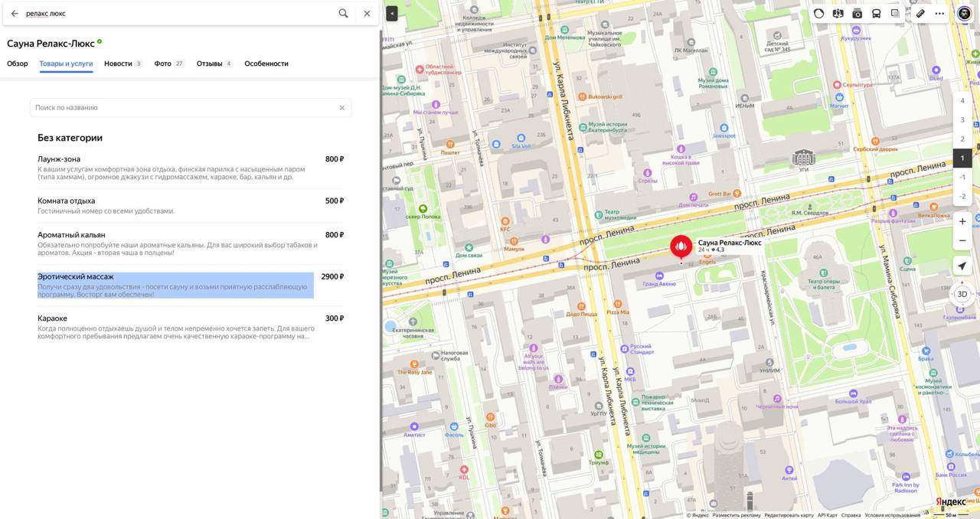Screen dimensions: 980x519
Task: Toggle the 3D map view
Action: point(962,294)
